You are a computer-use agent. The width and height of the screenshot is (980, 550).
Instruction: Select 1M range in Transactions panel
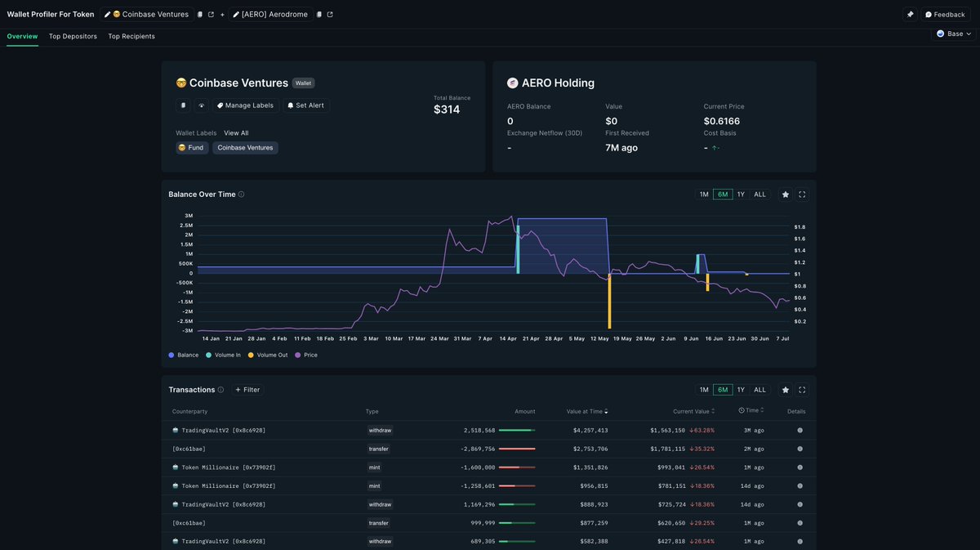(x=704, y=390)
